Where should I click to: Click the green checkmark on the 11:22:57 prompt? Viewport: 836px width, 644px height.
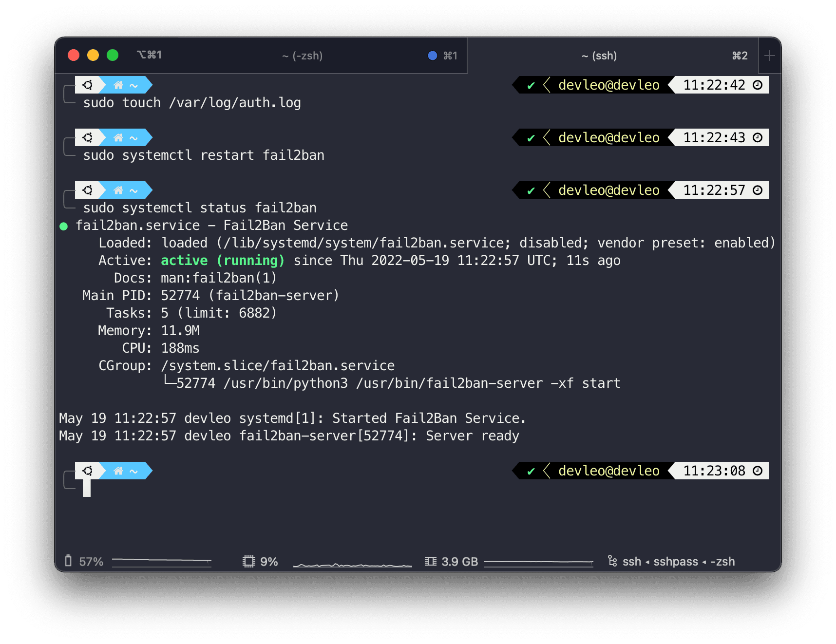coord(531,190)
